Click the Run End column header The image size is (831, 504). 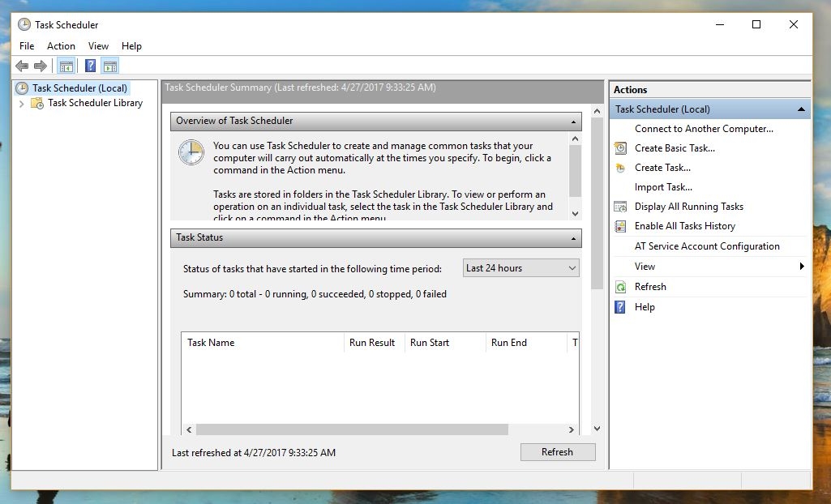tap(526, 343)
